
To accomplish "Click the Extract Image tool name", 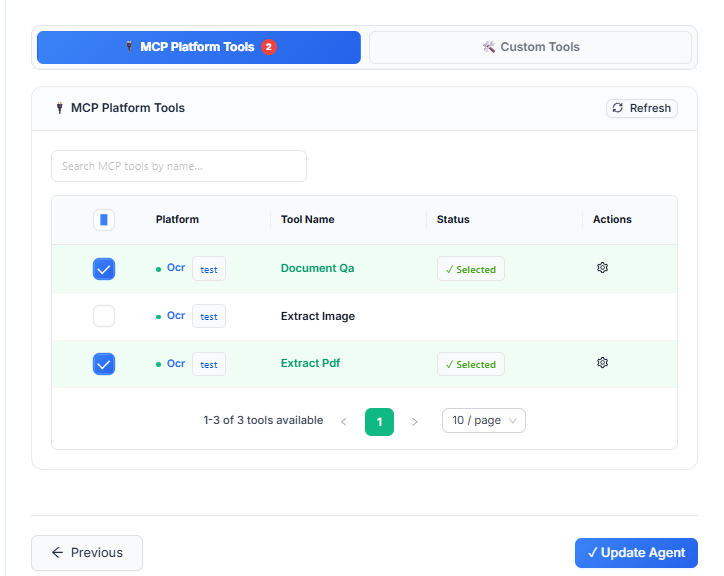I will (318, 316).
